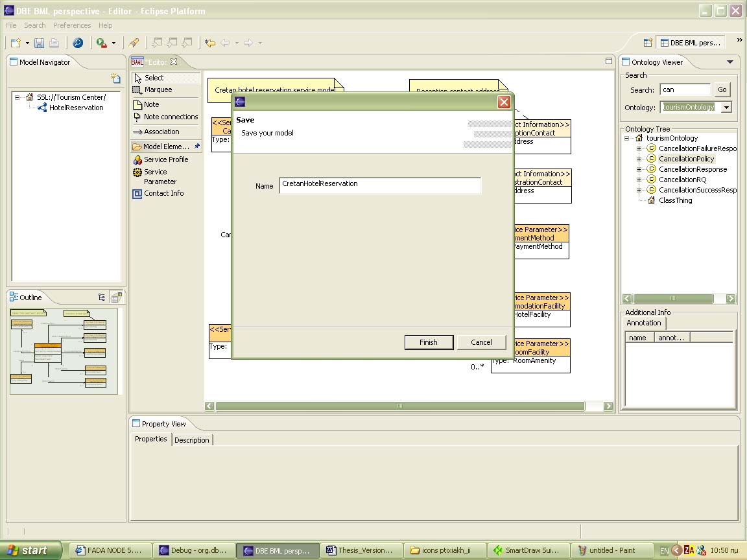
Task: Select HotelReservation in Model Navigator
Action: click(76, 108)
